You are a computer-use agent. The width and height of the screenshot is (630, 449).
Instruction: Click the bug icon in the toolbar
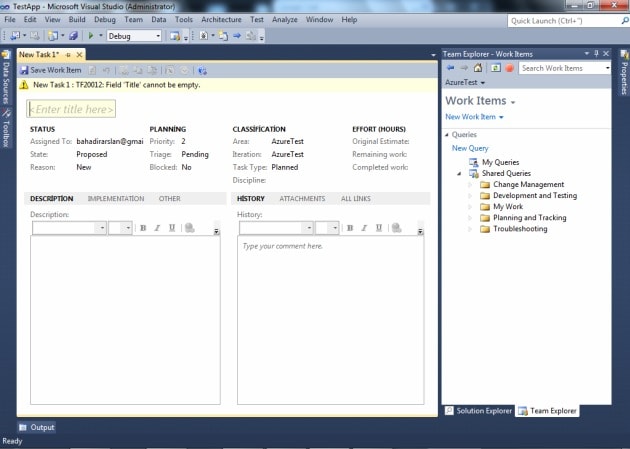click(204, 36)
